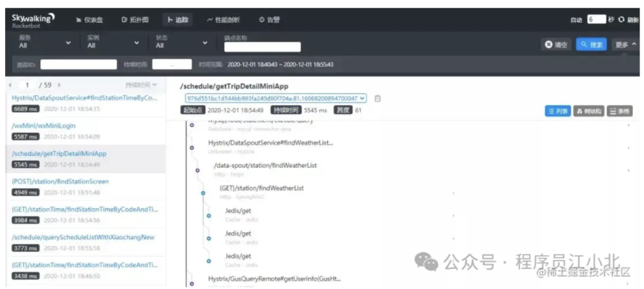Click /schedule/getTripDetailMiniApp trace title heading
This screenshot has width=644, height=289.
point(234,86)
